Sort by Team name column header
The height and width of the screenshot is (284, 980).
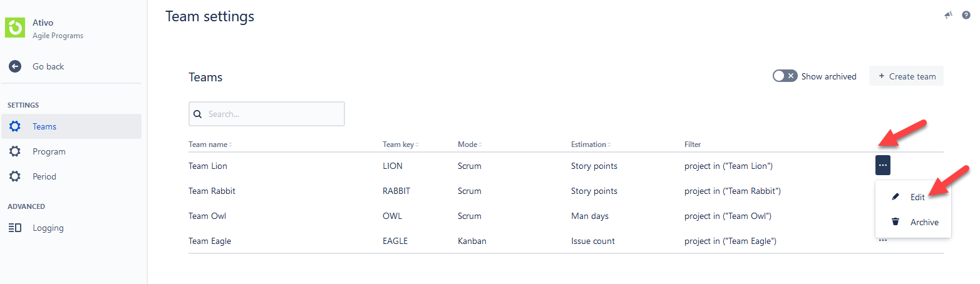click(210, 145)
